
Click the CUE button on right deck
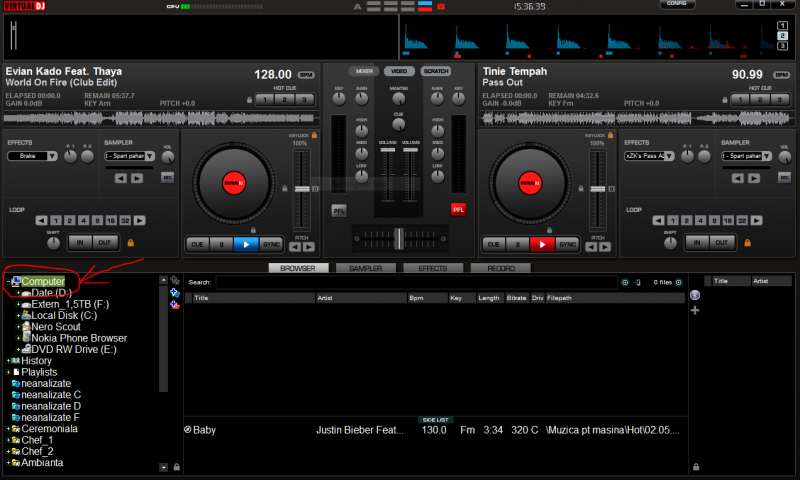[492, 244]
